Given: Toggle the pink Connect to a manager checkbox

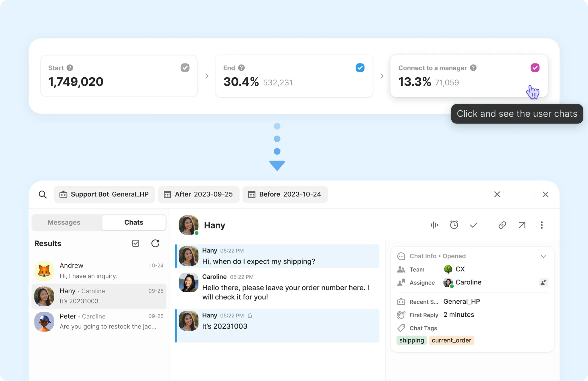Looking at the screenshot, I should pos(535,68).
